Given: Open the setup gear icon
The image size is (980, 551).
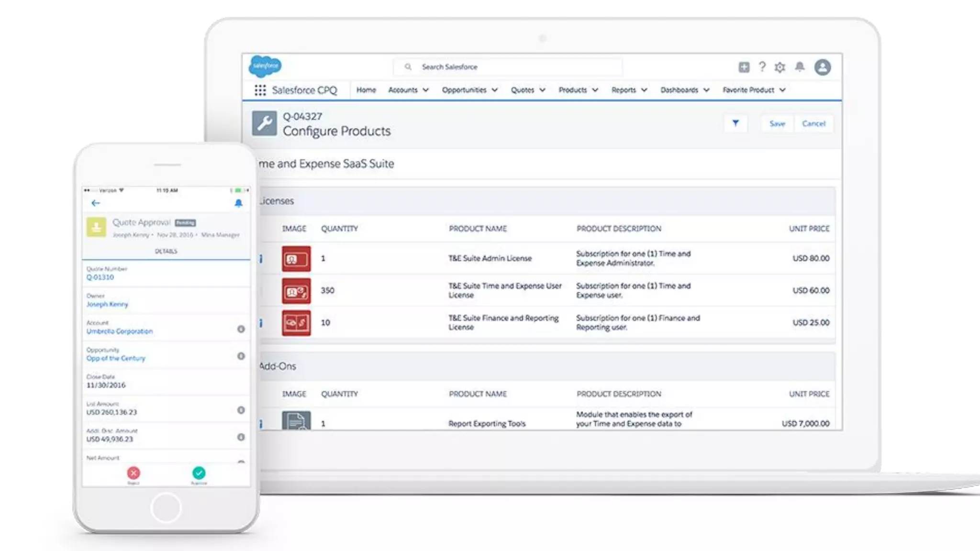Looking at the screenshot, I should (780, 67).
